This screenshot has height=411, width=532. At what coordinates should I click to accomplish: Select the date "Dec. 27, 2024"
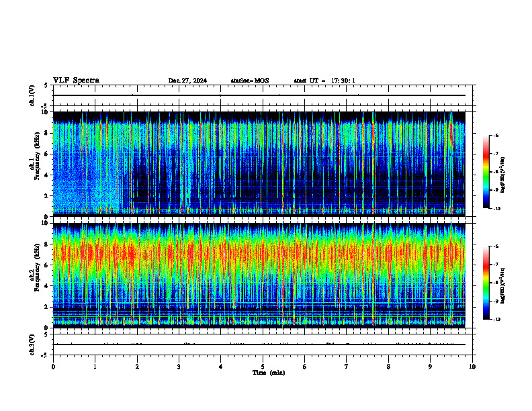(x=187, y=81)
